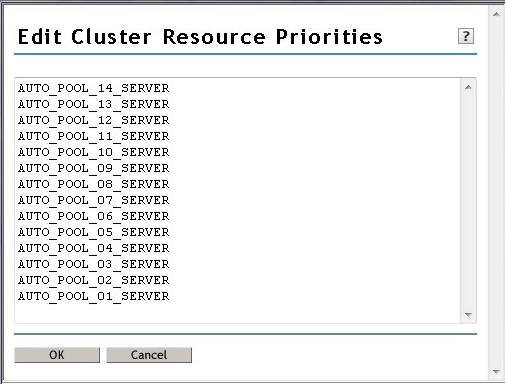Screen dimensions: 505x384
Task: Select AUTO_POOL_14_SERVER in the list
Action: pyautogui.click(x=94, y=88)
